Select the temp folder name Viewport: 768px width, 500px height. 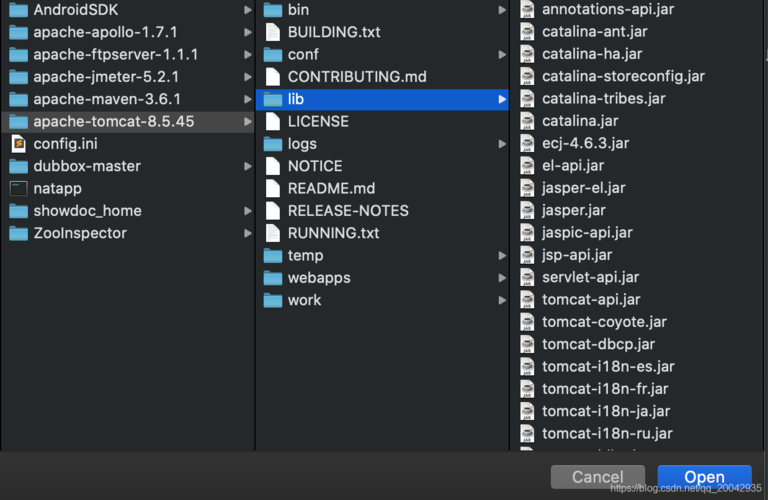click(306, 256)
